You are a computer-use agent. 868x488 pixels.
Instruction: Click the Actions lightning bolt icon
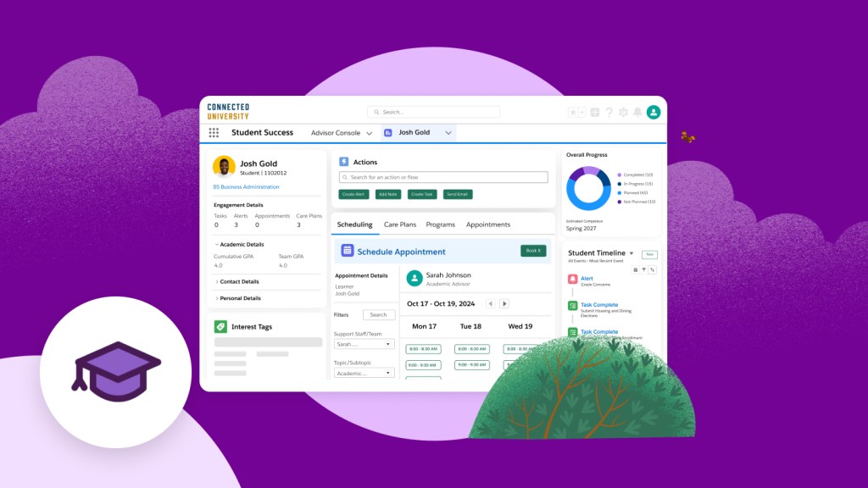(344, 162)
